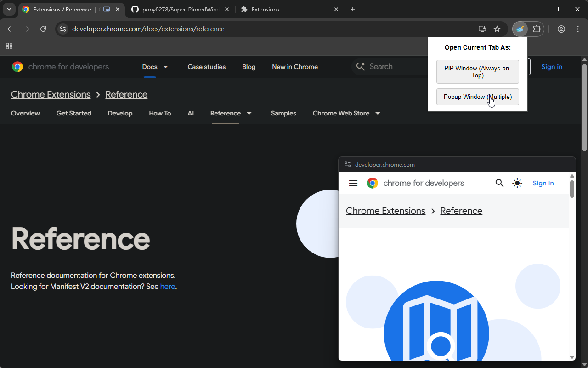Open Case studies in top navigation
The height and width of the screenshot is (368, 588).
(207, 67)
